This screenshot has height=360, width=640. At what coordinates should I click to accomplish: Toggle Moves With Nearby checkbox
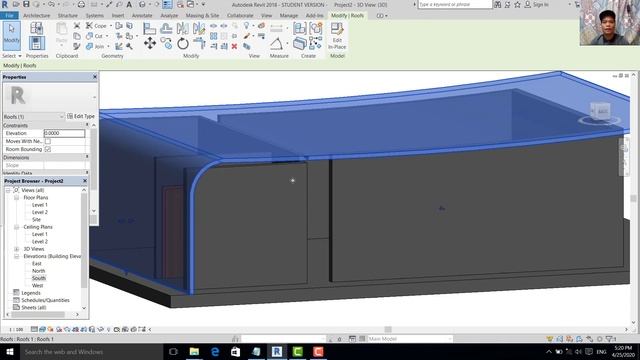click(48, 141)
